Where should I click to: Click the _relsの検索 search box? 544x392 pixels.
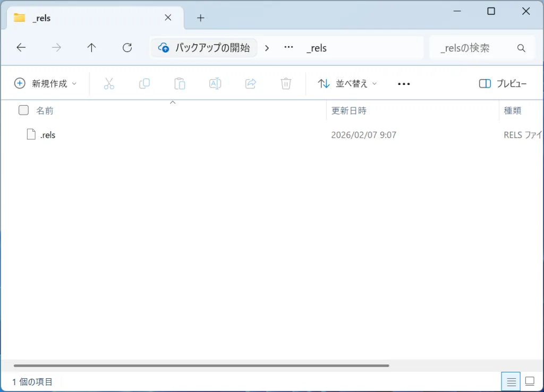pyautogui.click(x=473, y=48)
